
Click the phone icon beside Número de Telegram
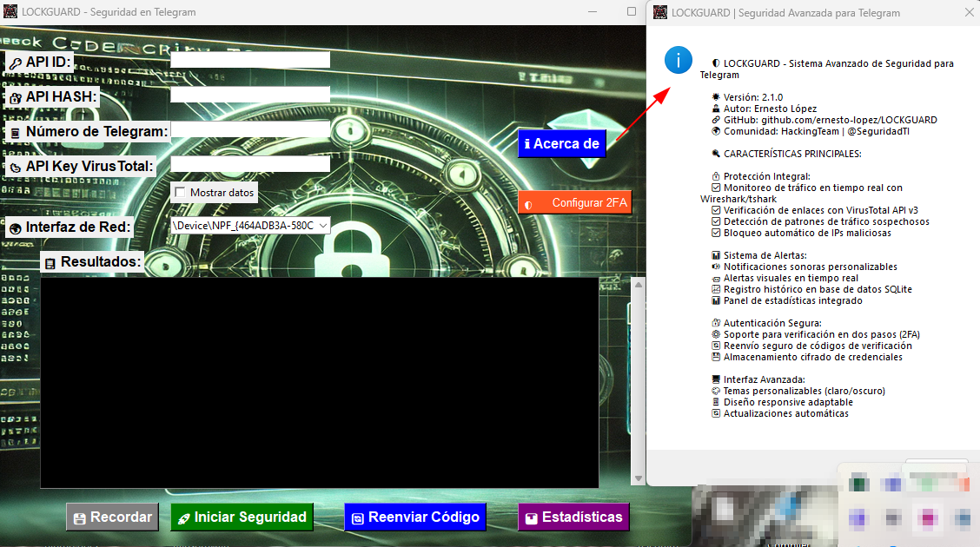(x=16, y=133)
